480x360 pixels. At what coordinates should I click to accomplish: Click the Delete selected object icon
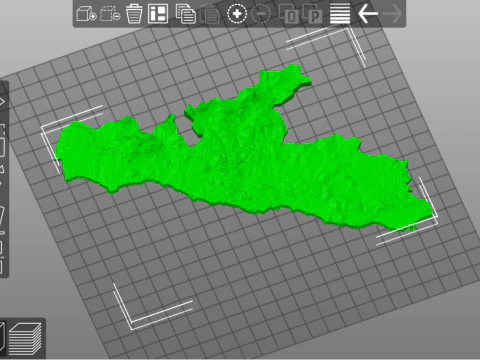point(110,14)
